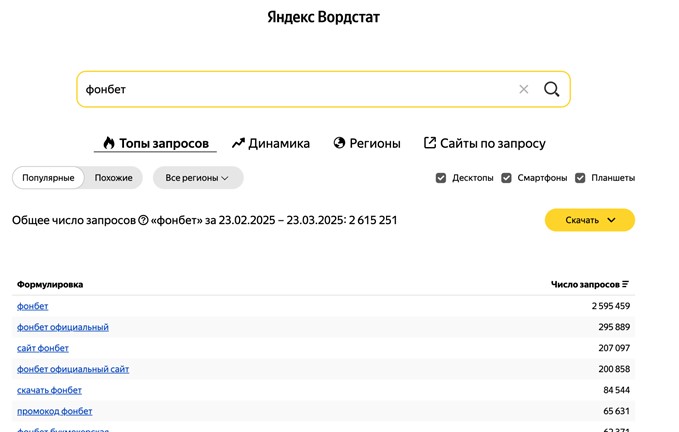Image resolution: width=679 pixels, height=432 pixels.
Task: Click the Яндекс Вордстат logo
Action: [x=323, y=17]
